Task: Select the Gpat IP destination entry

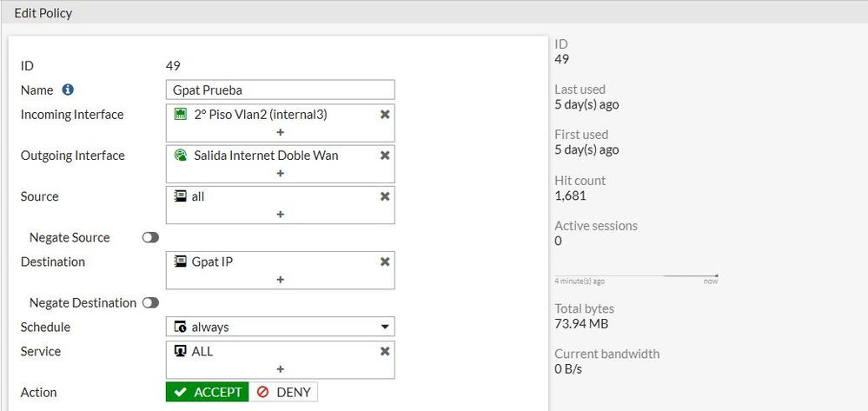Action: [212, 262]
